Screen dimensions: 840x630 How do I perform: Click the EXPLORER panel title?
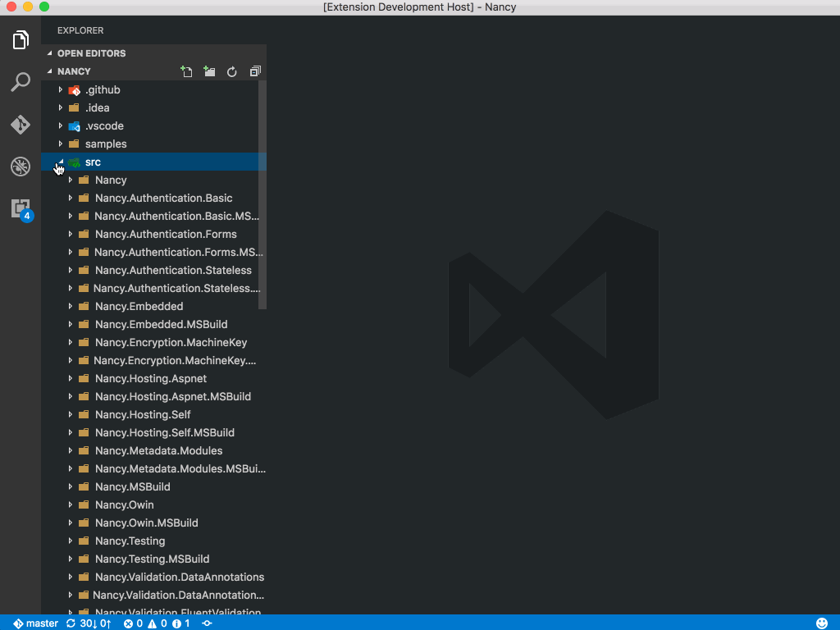80,30
